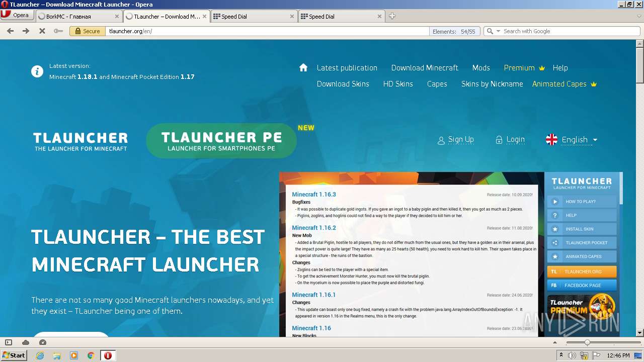This screenshot has width=644, height=362.
Task: Open Latest publication link
Action: (x=347, y=68)
